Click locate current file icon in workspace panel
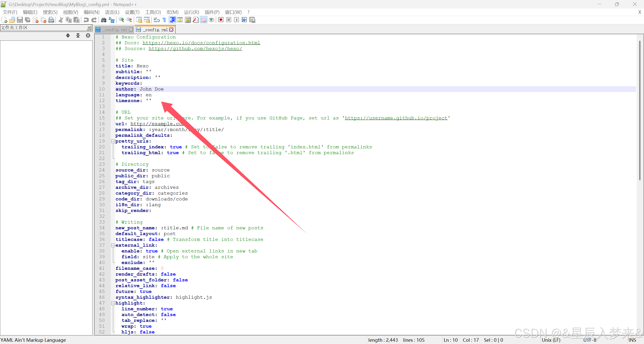The width and height of the screenshot is (644, 344). tap(88, 35)
